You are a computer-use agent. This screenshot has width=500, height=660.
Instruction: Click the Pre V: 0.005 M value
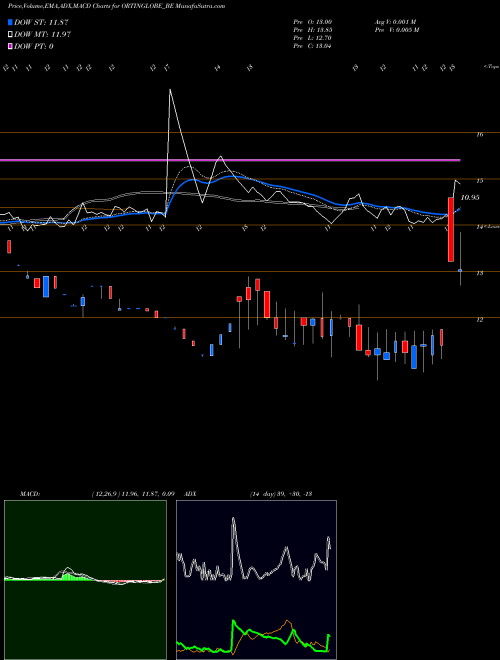coord(396,29)
